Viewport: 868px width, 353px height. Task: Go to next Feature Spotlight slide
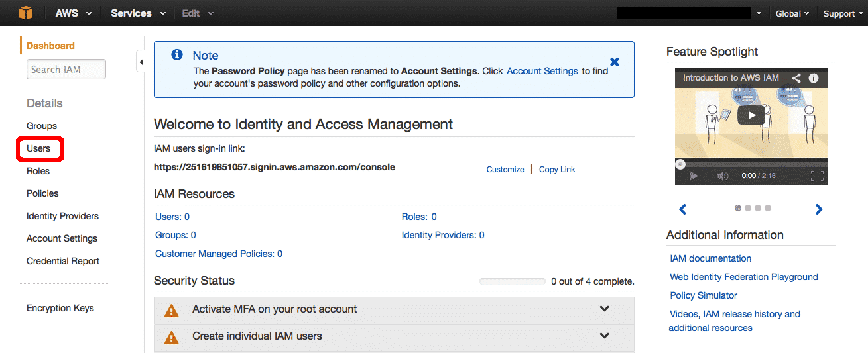tap(819, 209)
